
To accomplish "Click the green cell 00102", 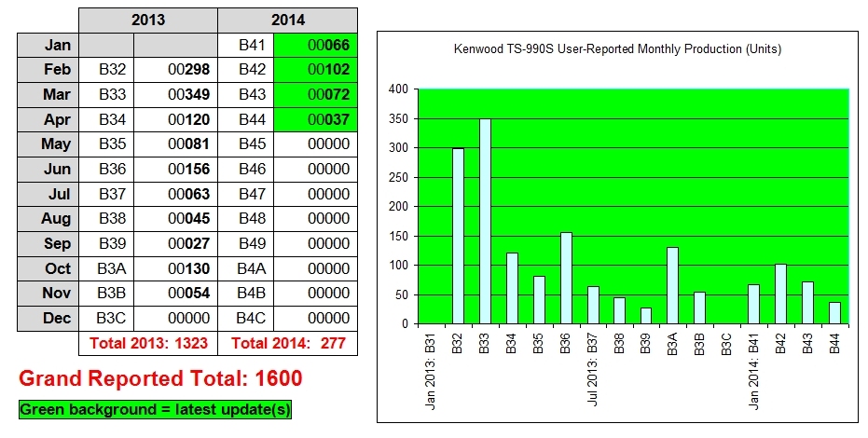I will (315, 70).
